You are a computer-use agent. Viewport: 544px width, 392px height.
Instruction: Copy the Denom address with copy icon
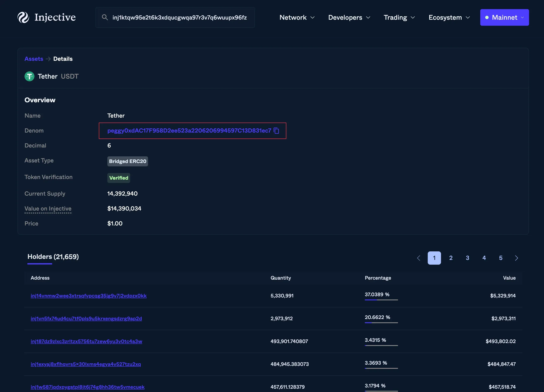click(276, 131)
